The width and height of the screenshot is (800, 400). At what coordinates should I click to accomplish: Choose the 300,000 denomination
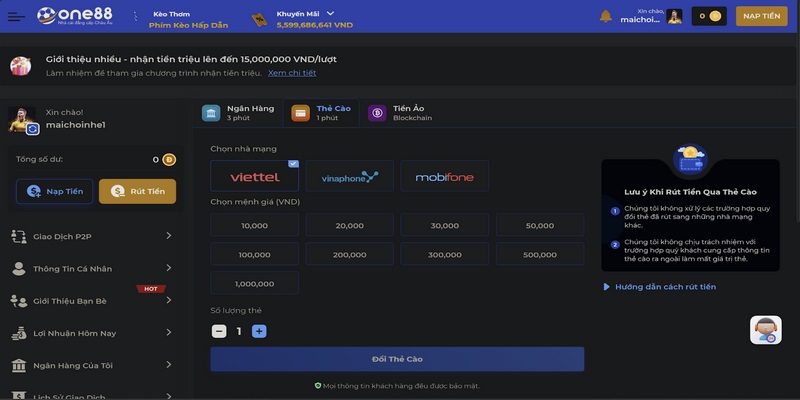click(444, 254)
